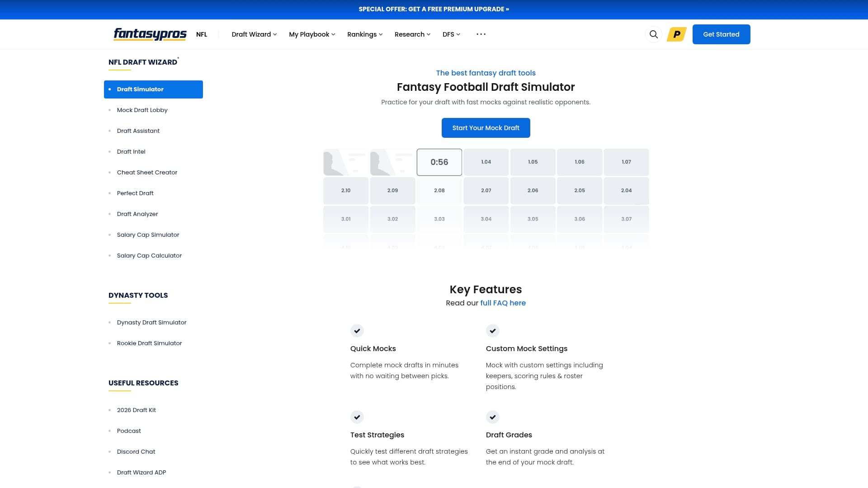
Task: Click the second drafted player thumbnail
Action: coord(392,162)
